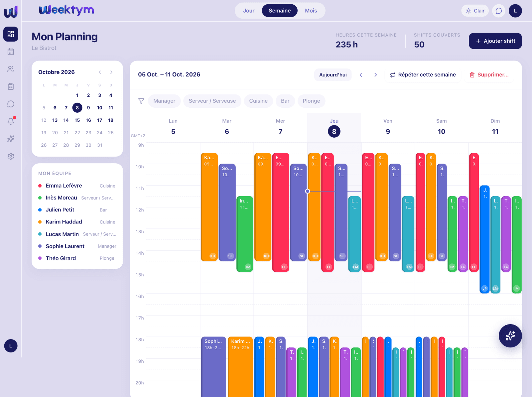
Task: Click the filter funnel icon
Action: (x=141, y=101)
